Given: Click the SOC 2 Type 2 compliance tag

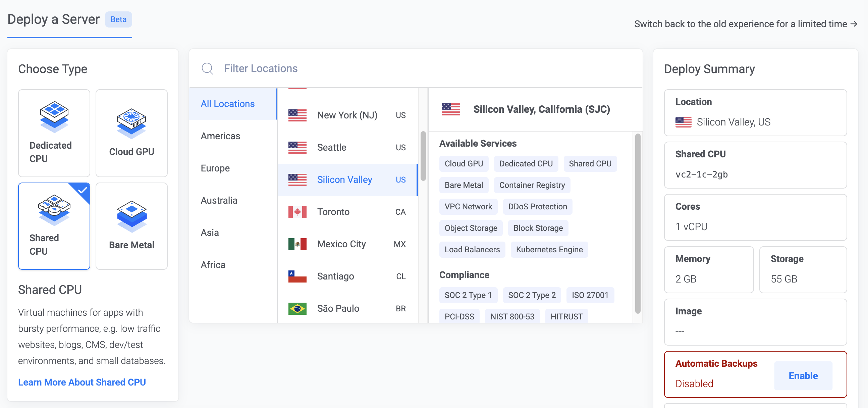Looking at the screenshot, I should point(532,295).
